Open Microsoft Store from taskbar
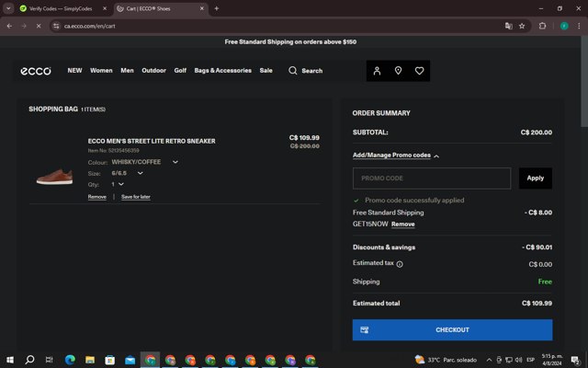The width and height of the screenshot is (588, 368). [110, 360]
